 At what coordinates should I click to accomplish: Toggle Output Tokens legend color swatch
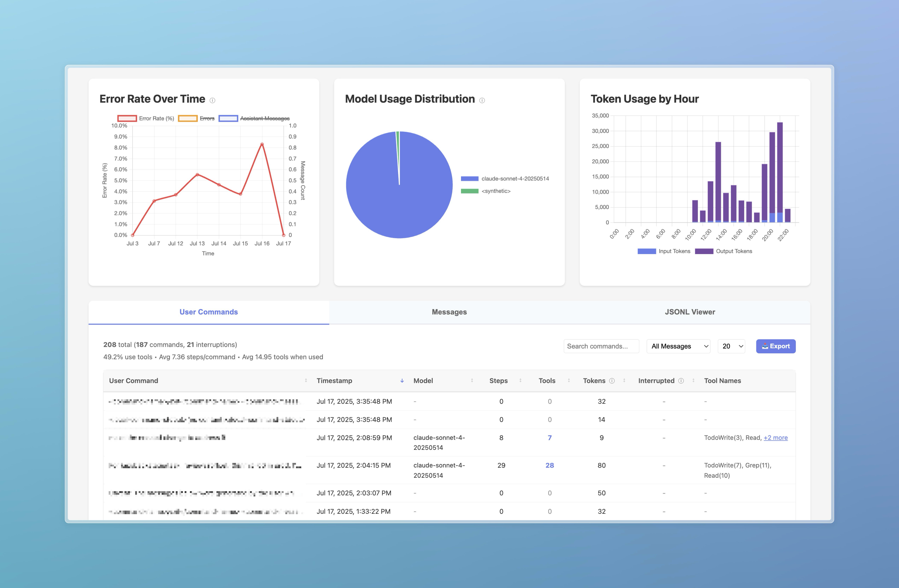tap(704, 251)
